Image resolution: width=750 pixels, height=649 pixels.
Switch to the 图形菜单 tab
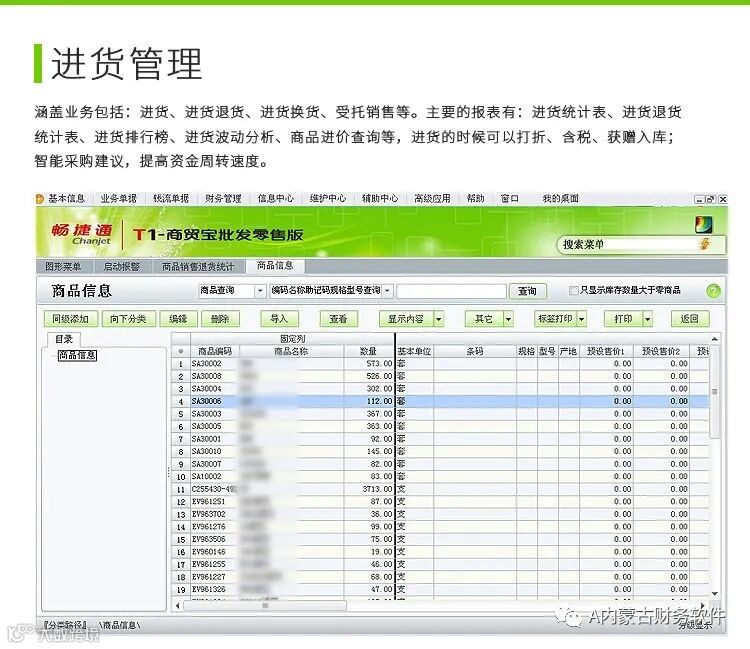click(x=63, y=267)
